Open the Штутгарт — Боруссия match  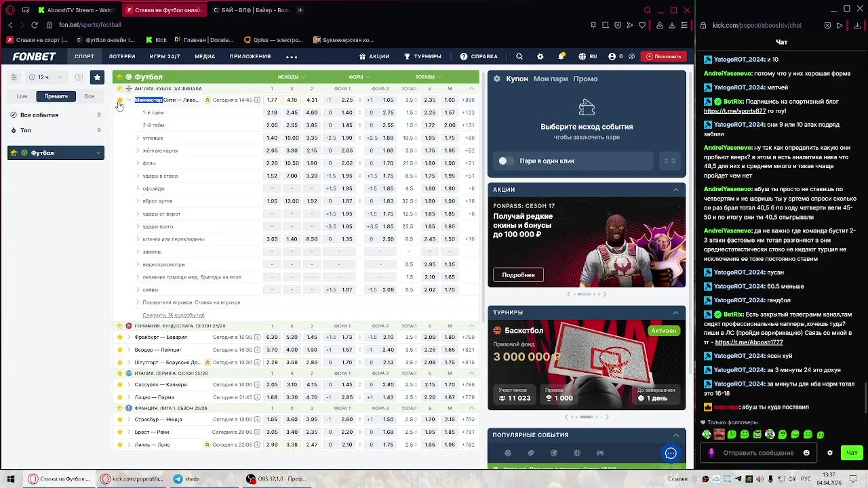point(167,363)
